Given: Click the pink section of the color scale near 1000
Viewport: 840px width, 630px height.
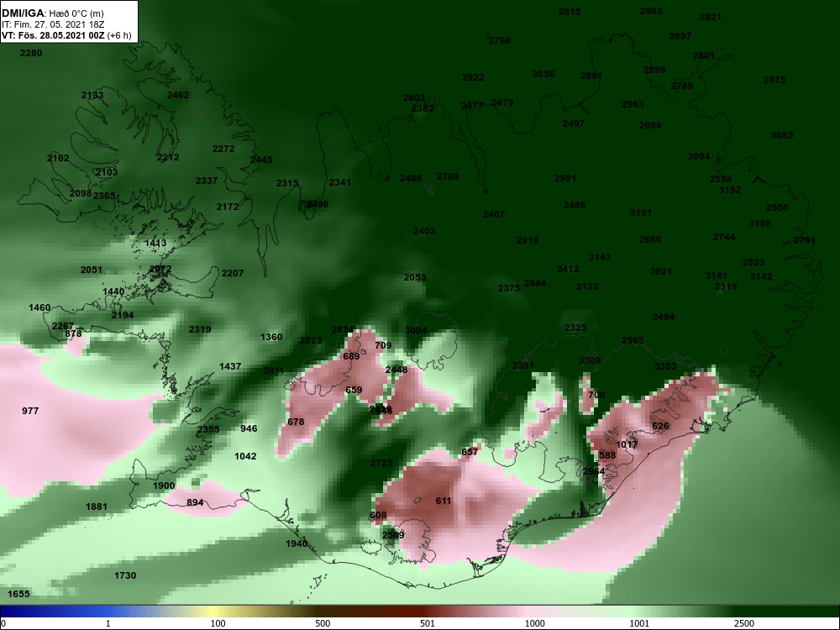Looking at the screenshot, I should pyautogui.click(x=530, y=612).
